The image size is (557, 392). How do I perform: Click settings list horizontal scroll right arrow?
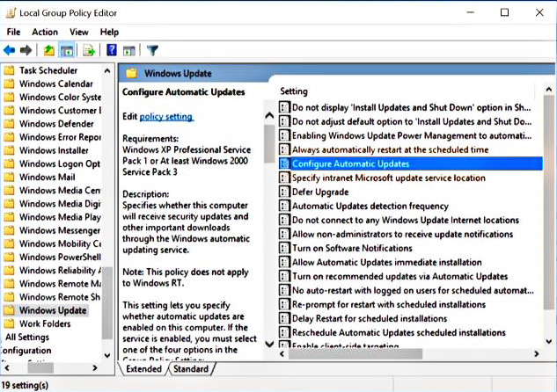tap(537, 353)
